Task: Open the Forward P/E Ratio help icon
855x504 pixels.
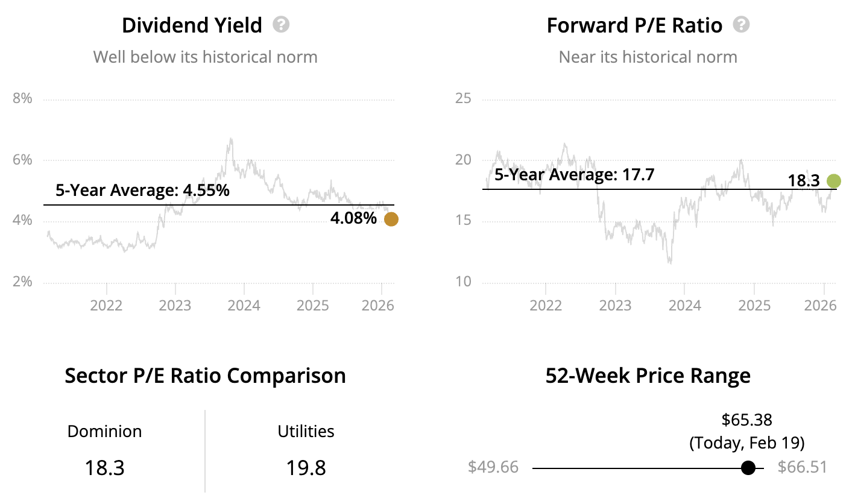Action: 741,25
